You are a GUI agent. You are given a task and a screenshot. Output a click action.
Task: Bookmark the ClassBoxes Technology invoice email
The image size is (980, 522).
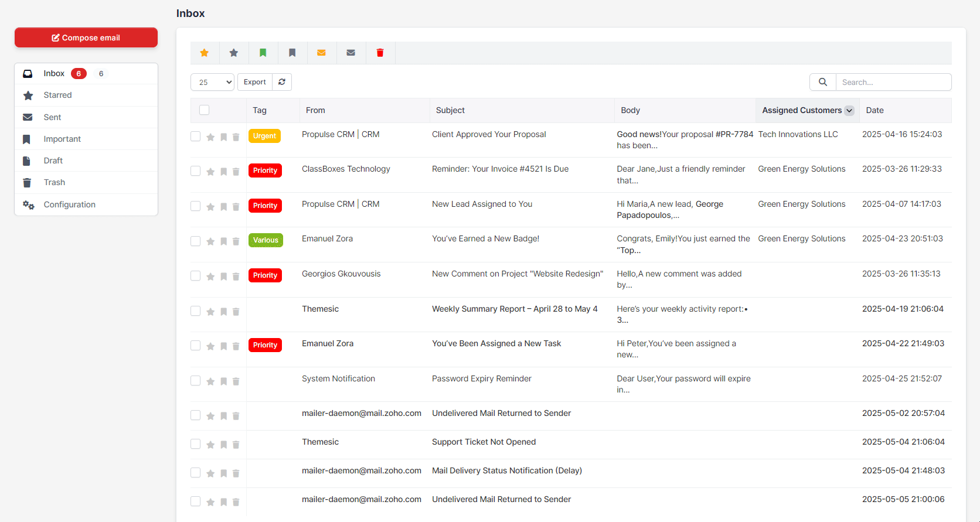[223, 172]
